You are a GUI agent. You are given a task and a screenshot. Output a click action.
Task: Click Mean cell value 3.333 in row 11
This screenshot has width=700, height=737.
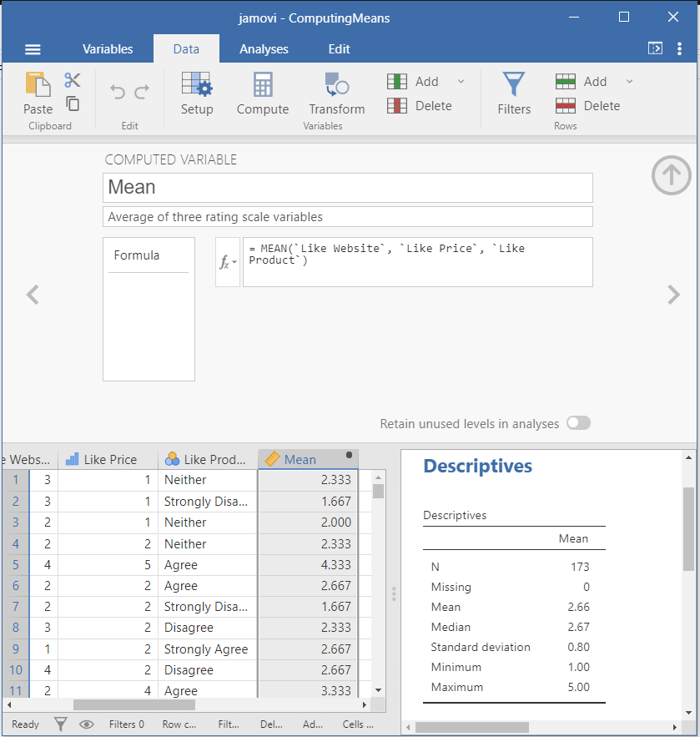[308, 690]
